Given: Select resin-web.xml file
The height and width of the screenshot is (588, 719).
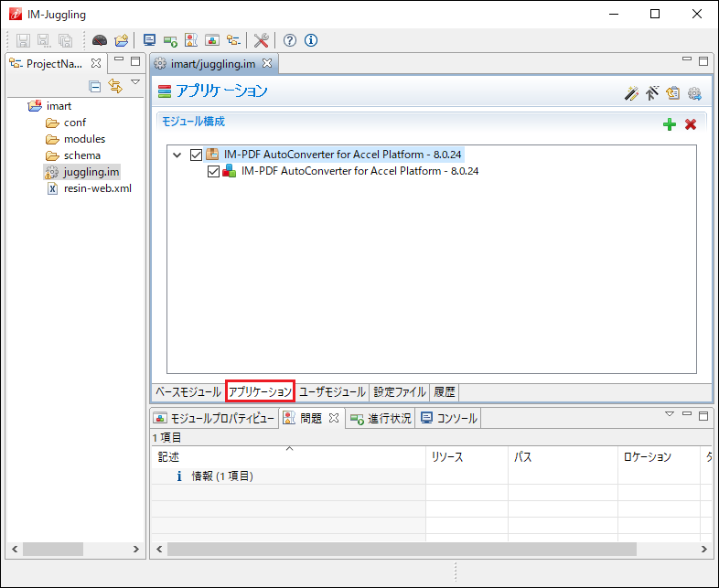Looking at the screenshot, I should (97, 188).
